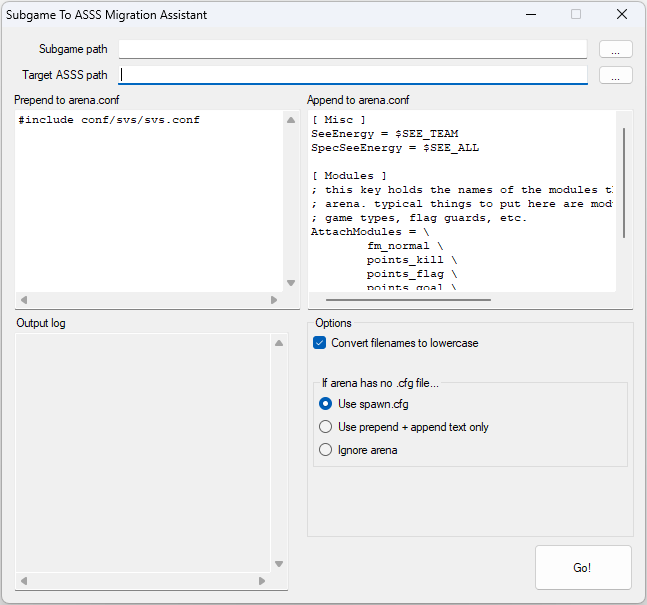
Task: Click vertical scrollbar thumb in Append box
Action: pos(624,183)
